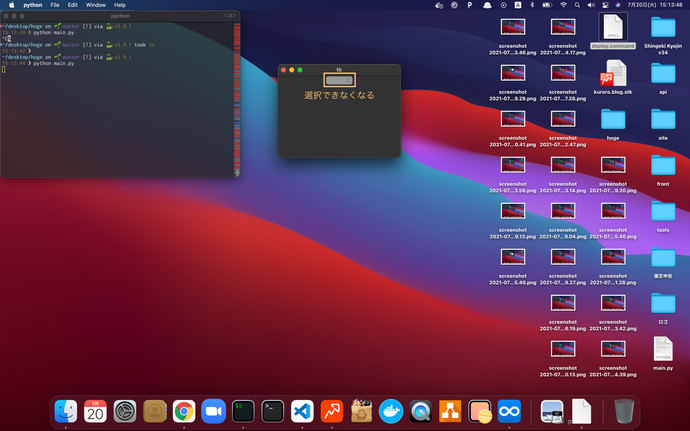Image resolution: width=690 pixels, height=431 pixels.
Task: Open the python application menu
Action: 33,5
